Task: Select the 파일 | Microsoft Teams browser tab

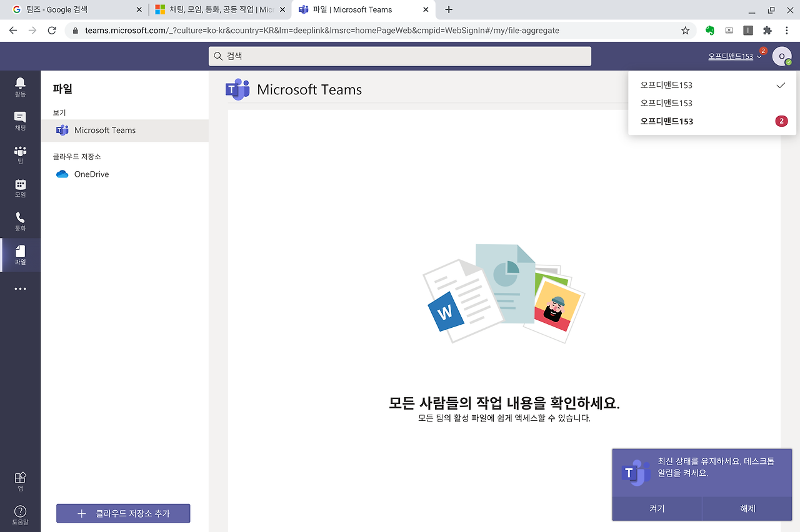Action: point(363,10)
